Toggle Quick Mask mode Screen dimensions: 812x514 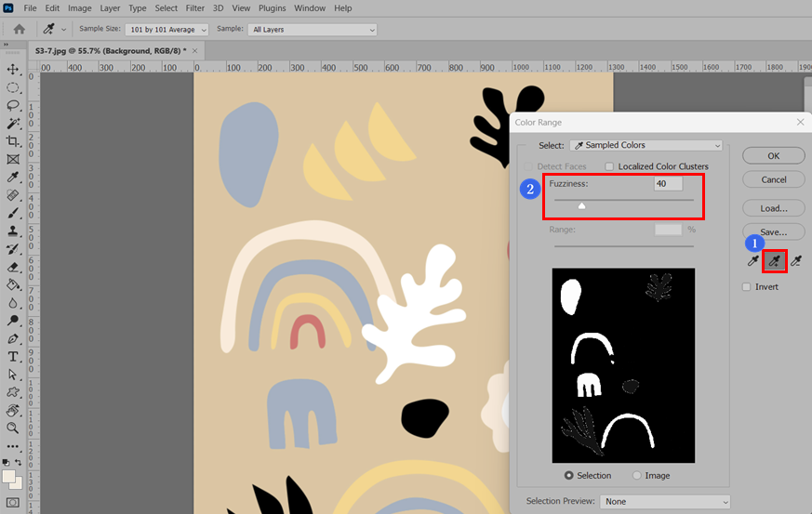12,502
